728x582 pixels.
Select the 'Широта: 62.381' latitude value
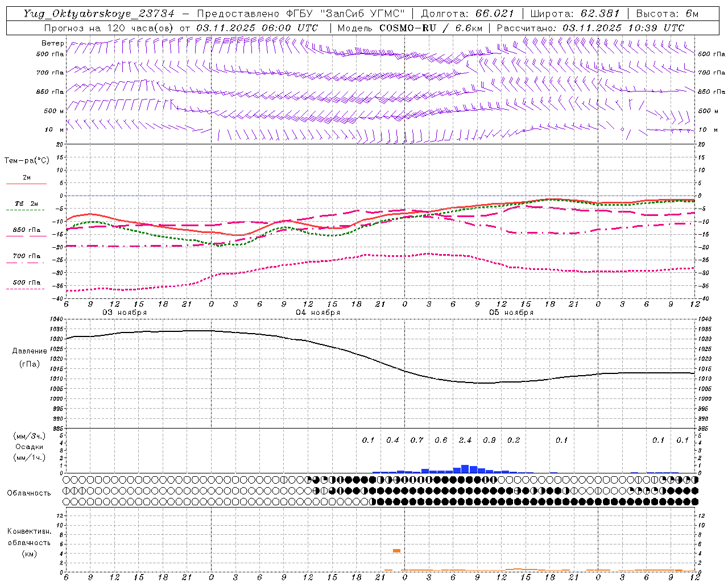(574, 14)
